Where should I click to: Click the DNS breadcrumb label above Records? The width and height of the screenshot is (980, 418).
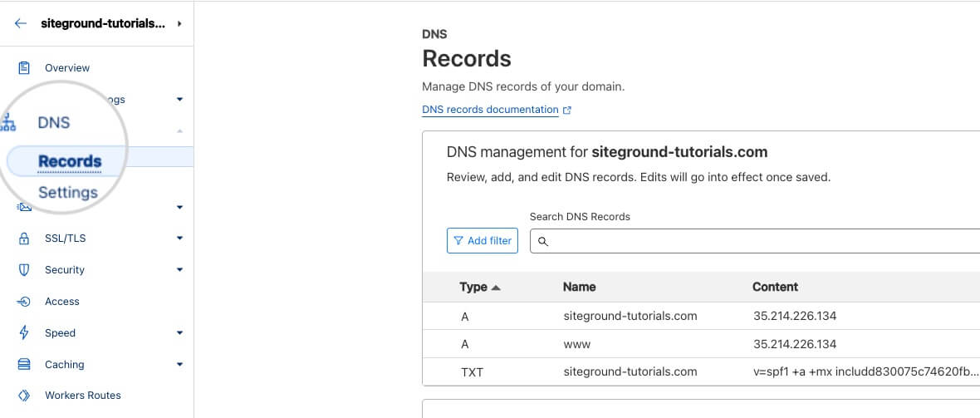point(434,34)
